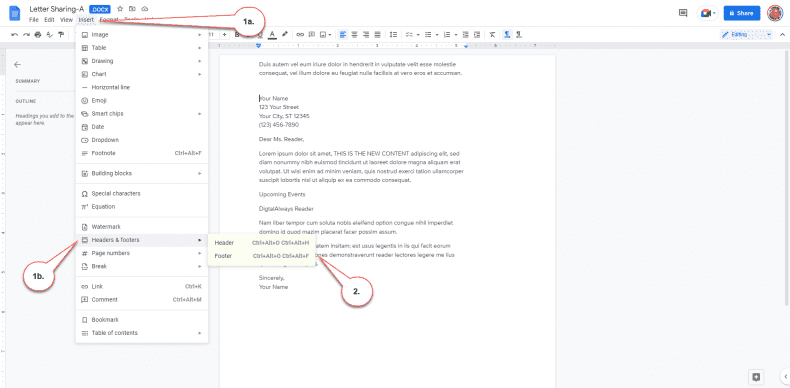Run spelling and grammar check
Viewport: 790px width, 388px height.
click(49, 35)
